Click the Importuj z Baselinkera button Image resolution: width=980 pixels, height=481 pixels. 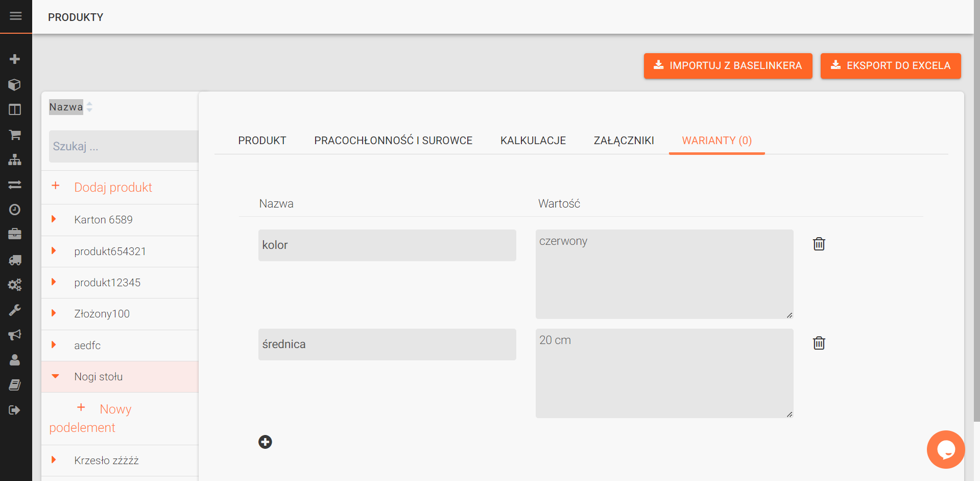728,66
